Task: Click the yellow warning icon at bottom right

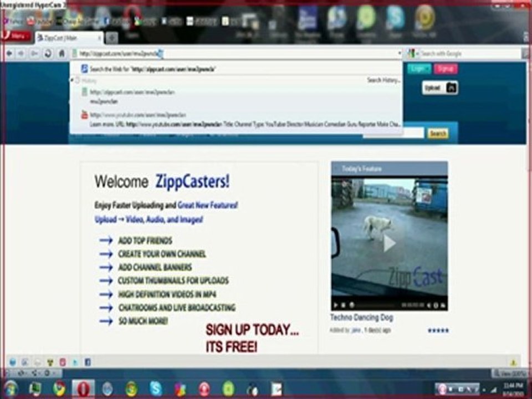Action: pos(513,362)
